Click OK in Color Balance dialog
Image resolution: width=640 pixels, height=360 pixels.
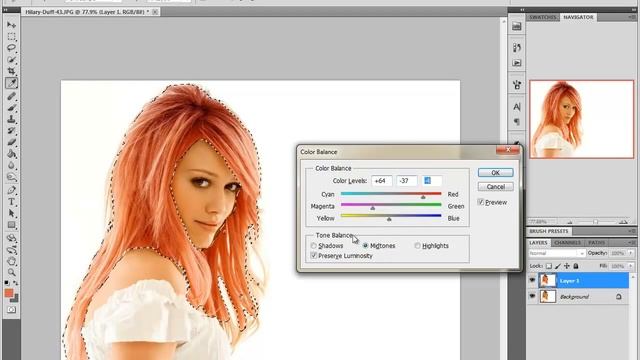496,173
